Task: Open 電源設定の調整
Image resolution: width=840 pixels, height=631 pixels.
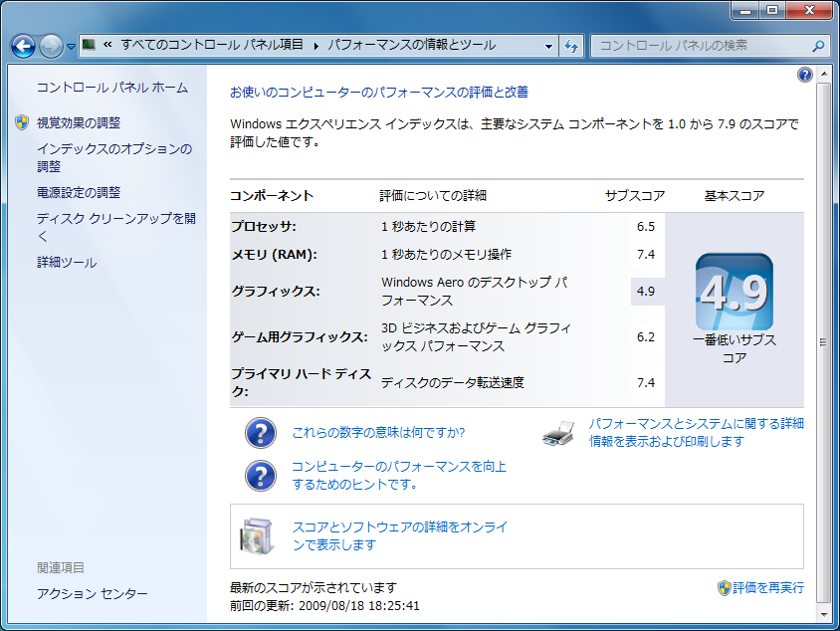Action: point(79,192)
